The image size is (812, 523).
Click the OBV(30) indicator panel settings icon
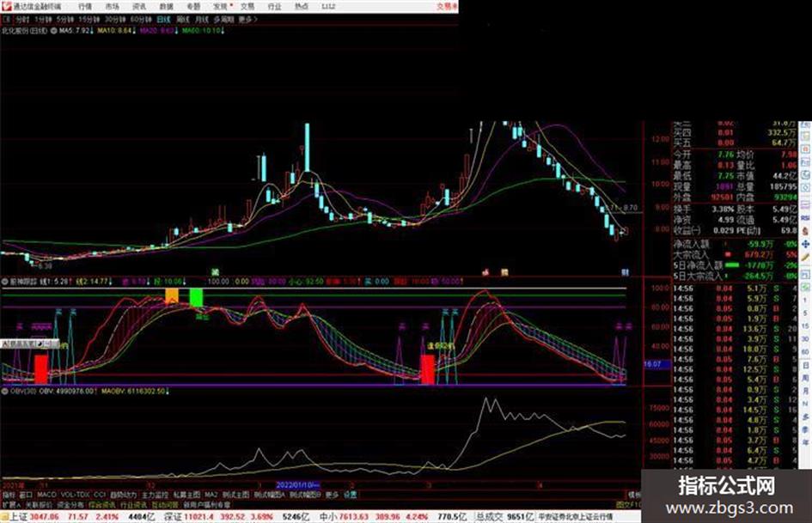click(4, 392)
